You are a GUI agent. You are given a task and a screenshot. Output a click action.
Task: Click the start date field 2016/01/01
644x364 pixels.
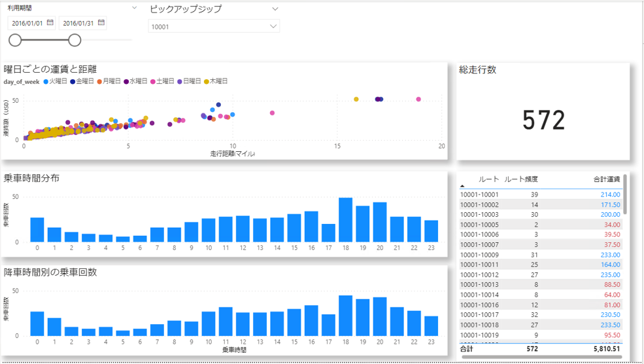[27, 23]
